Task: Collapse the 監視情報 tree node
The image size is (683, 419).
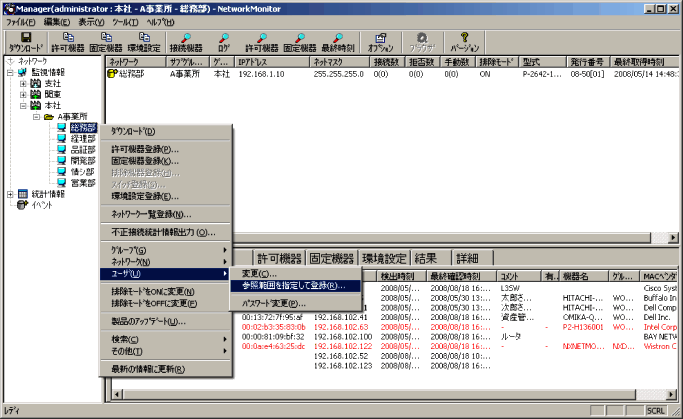Action: tap(10, 72)
